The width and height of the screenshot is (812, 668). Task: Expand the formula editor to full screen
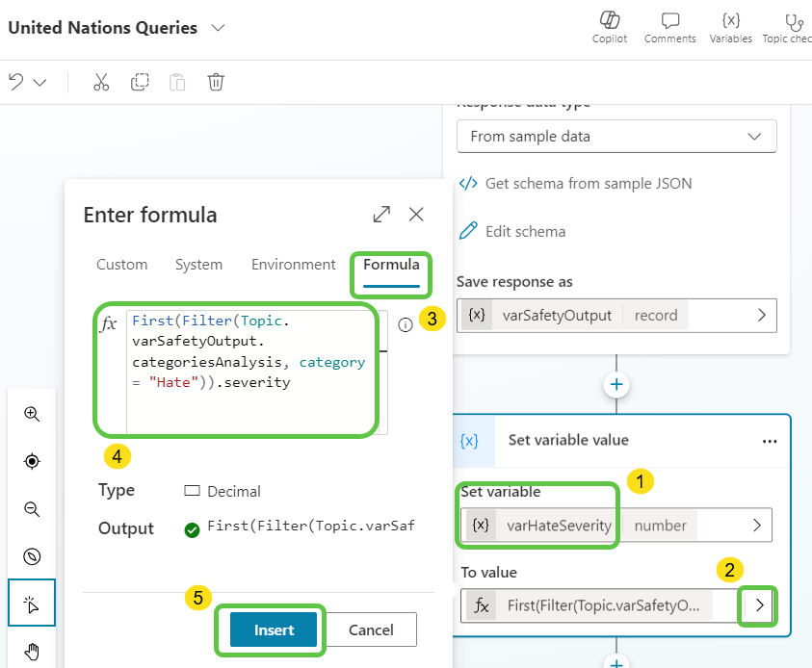381,215
